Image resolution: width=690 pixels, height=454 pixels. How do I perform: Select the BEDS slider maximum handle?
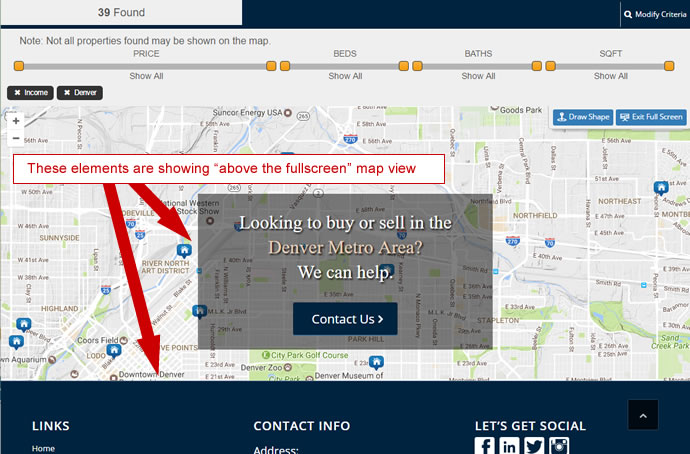404,66
